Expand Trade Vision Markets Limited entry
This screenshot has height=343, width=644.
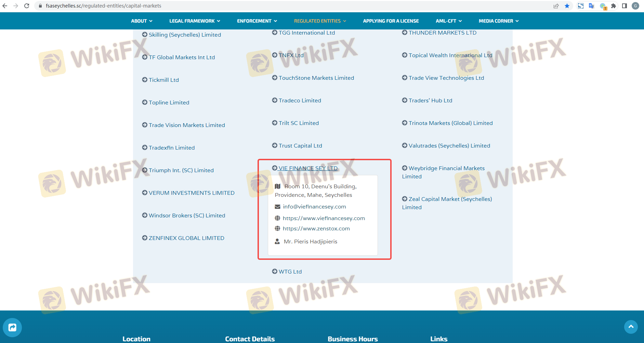pos(187,125)
